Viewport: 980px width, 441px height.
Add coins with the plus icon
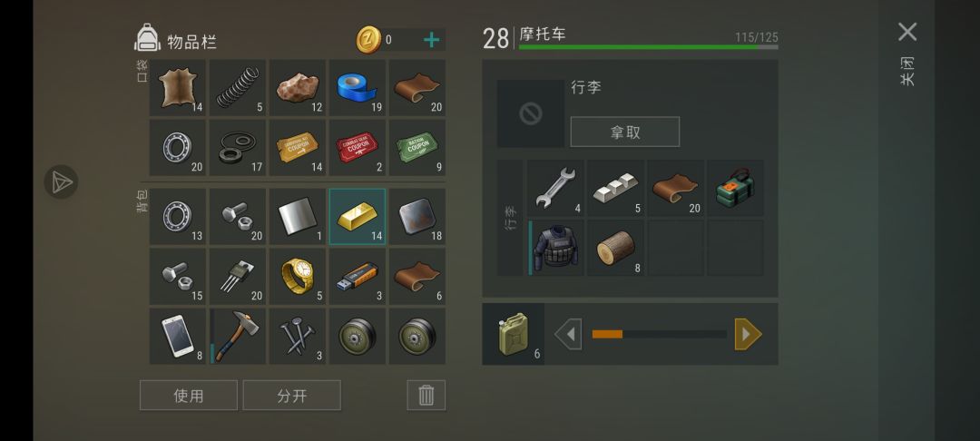pos(431,40)
